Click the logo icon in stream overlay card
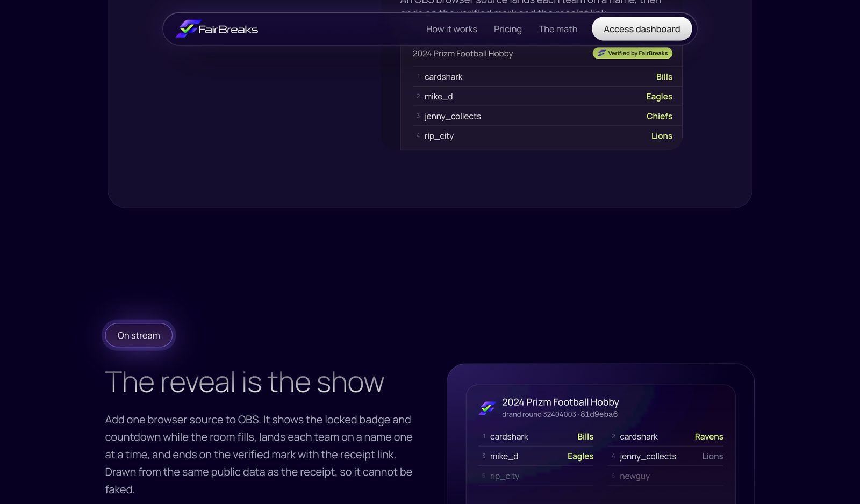The height and width of the screenshot is (504, 860). point(487,408)
